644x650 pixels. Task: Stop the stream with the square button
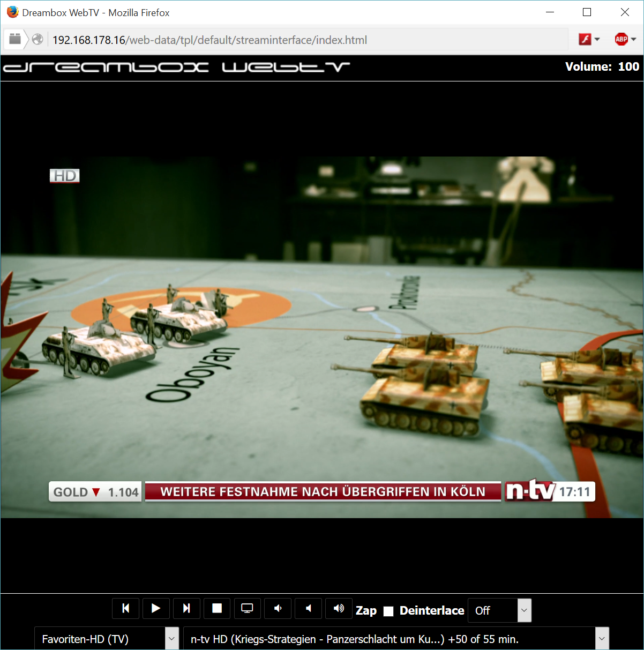click(217, 608)
